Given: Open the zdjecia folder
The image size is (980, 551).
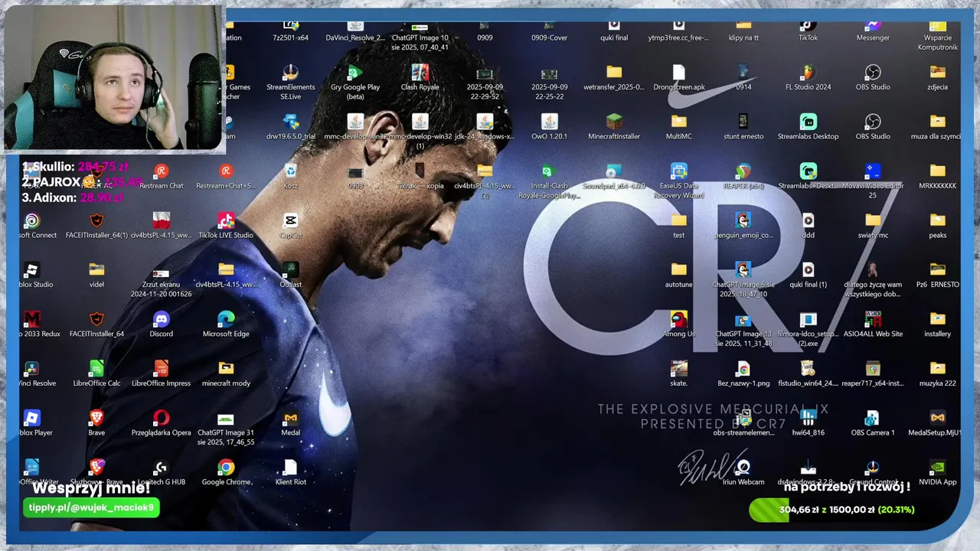Looking at the screenshot, I should pos(938,77).
